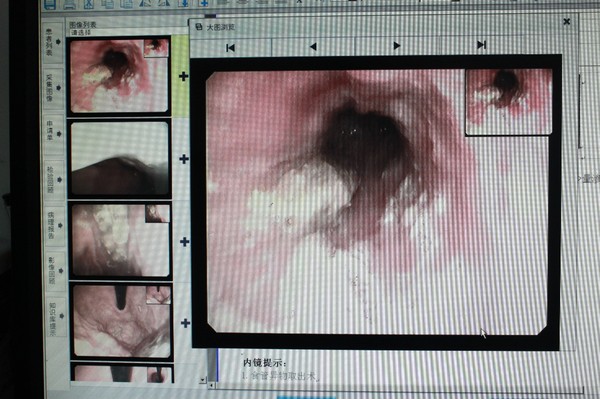Open the 申请单 side tab
Screen dimensions: 600x399
tap(53, 133)
